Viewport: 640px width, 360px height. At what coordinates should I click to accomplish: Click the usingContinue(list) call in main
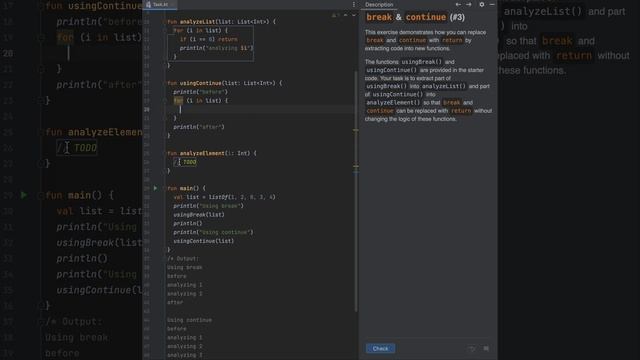point(204,241)
